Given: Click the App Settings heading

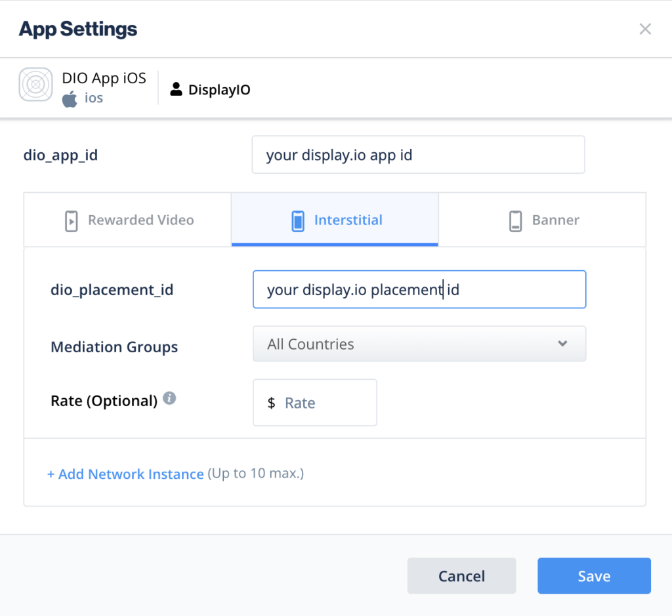Looking at the screenshot, I should (78, 29).
